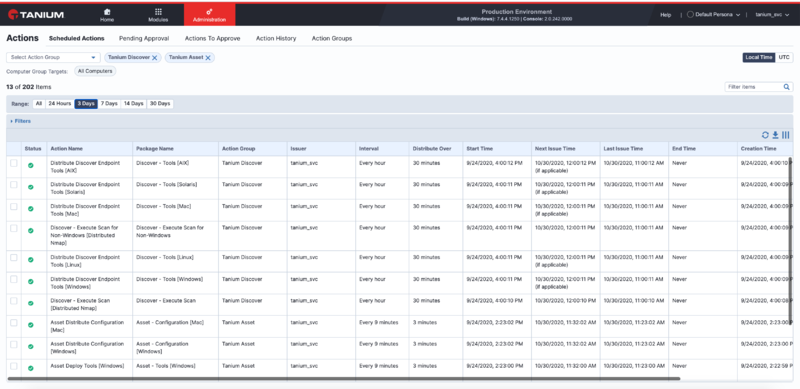Check the Distribute Discover Endpoint Tools [Linux] row
Image resolution: width=800 pixels, height=389 pixels.
tap(14, 257)
